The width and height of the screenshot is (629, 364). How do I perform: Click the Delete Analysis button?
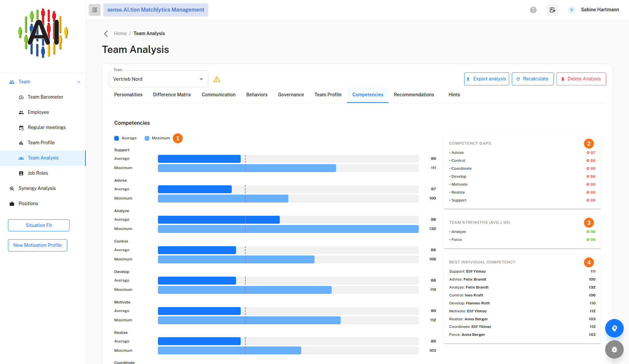(x=581, y=79)
